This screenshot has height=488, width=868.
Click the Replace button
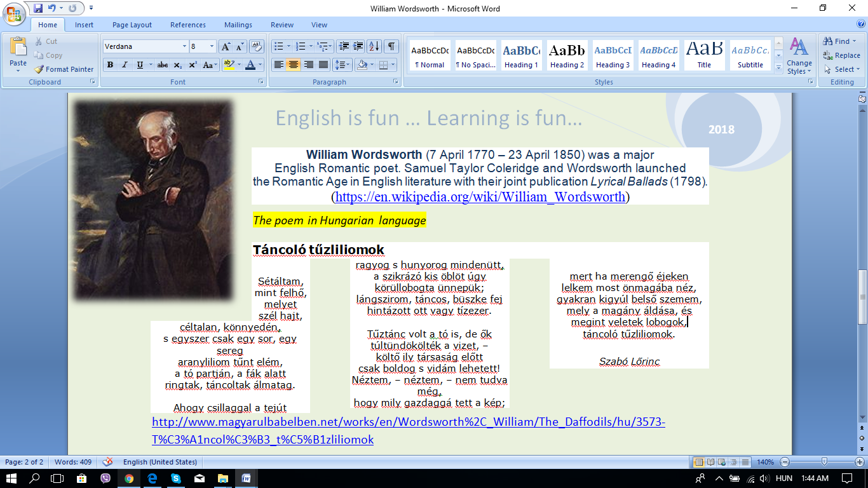tap(842, 56)
